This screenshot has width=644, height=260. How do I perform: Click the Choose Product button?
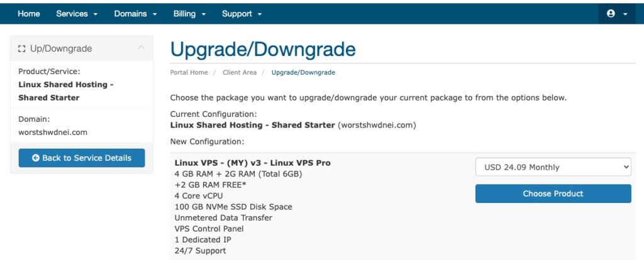tap(553, 193)
